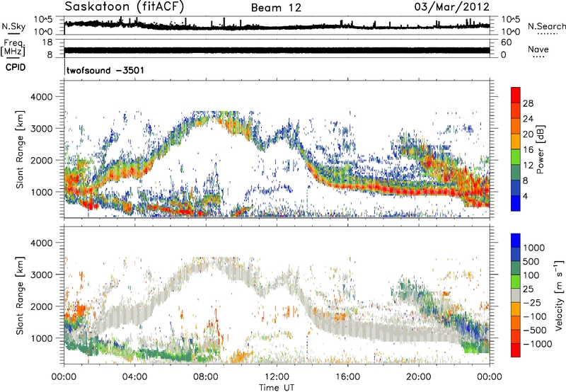Click the 'Freq. [MHz]' axis label
566x392 pixels.
[x=13, y=47]
